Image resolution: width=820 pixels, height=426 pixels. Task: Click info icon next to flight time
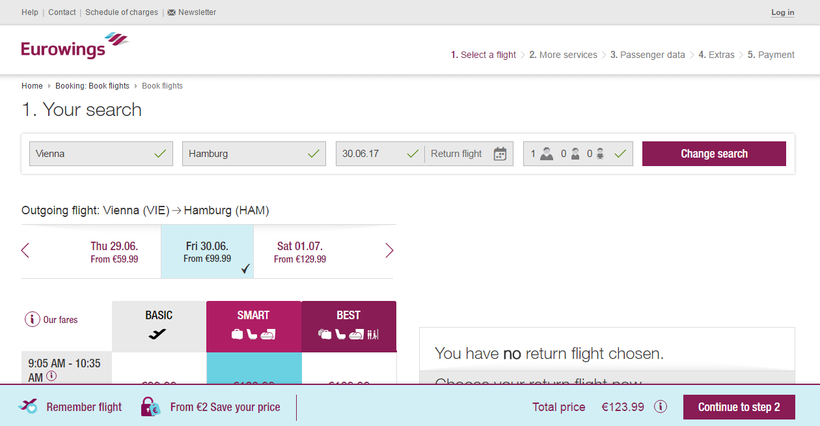point(51,378)
